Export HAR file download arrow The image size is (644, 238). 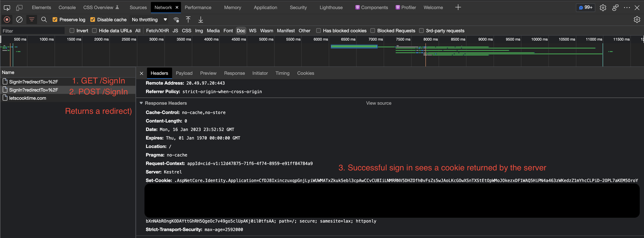tap(201, 20)
